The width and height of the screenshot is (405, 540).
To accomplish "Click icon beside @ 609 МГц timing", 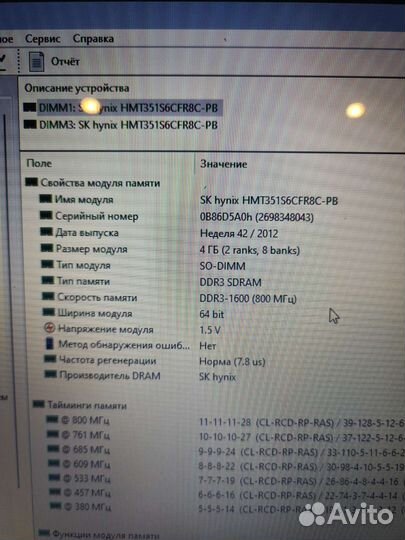I will point(54,463).
